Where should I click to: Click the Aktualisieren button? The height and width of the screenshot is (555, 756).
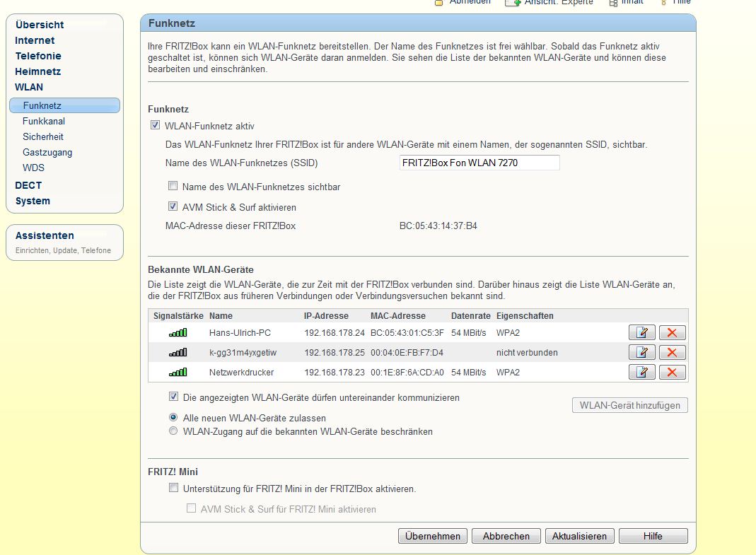pos(579,536)
